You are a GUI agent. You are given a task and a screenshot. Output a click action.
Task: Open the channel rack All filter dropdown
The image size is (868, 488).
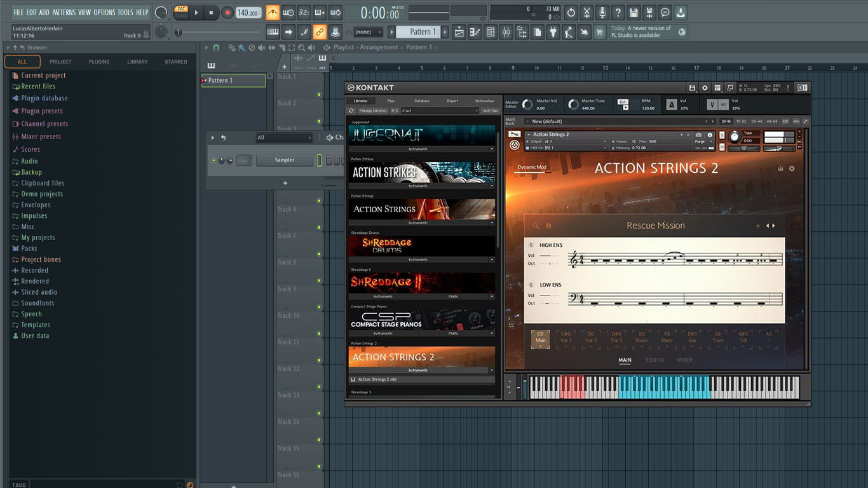tap(284, 137)
